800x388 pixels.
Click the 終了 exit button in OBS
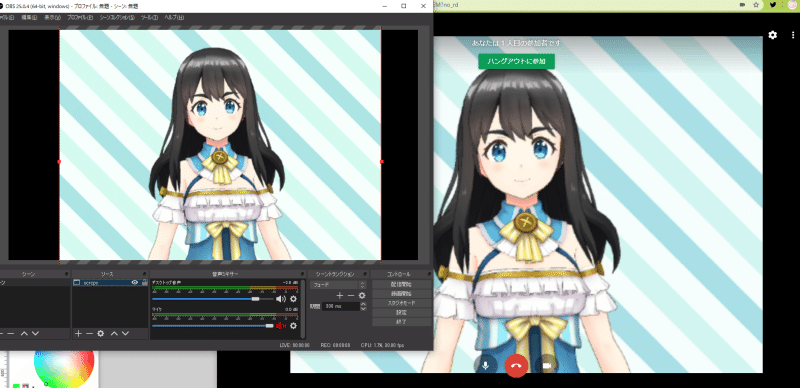402,322
